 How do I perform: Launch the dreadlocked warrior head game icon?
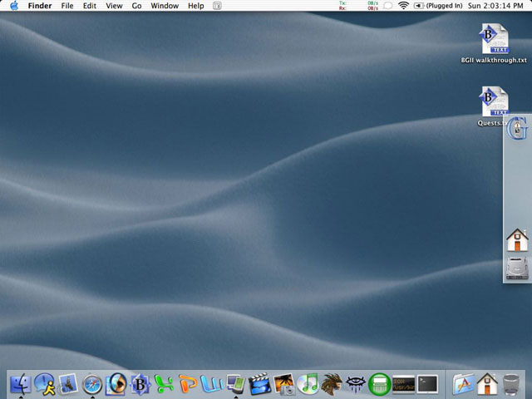332,384
